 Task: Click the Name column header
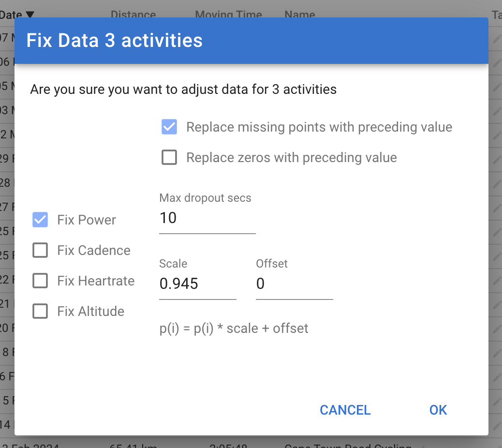click(300, 15)
